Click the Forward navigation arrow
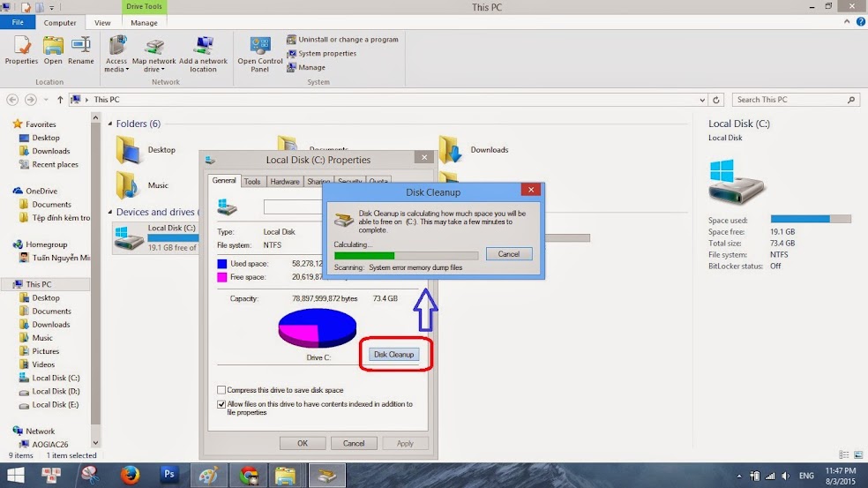 pyautogui.click(x=31, y=100)
